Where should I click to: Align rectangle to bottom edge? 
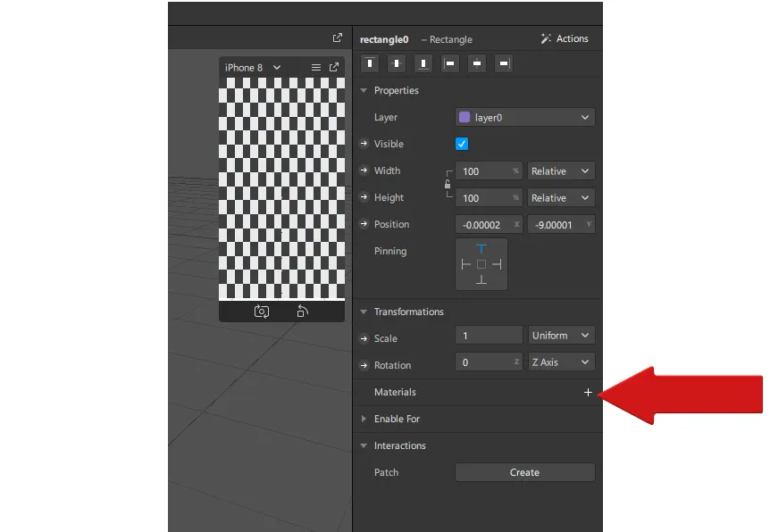click(x=423, y=63)
